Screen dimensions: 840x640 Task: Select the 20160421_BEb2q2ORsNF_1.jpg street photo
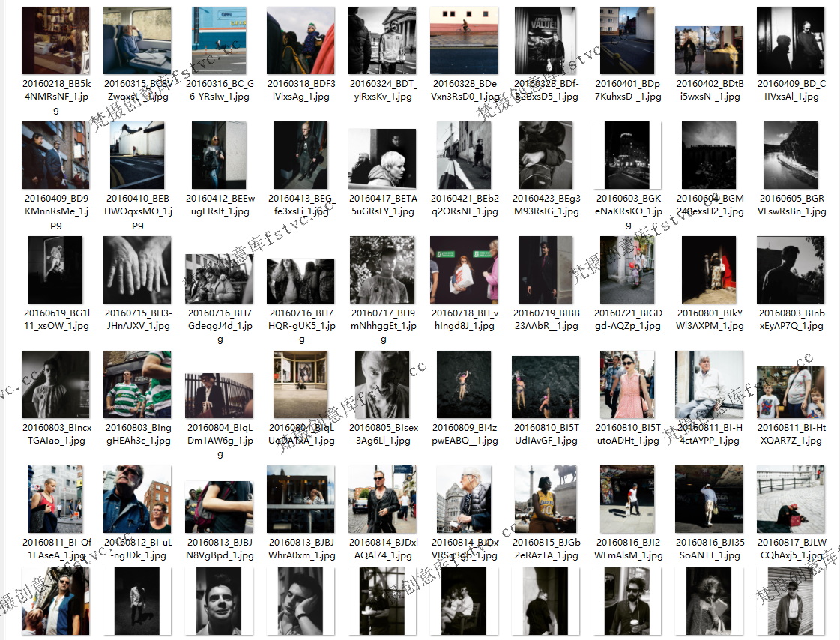click(465, 155)
